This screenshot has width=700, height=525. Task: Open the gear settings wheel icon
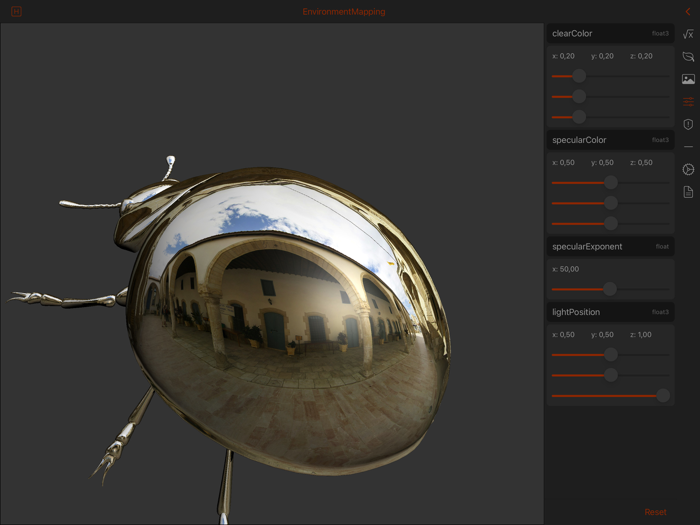pos(688,170)
